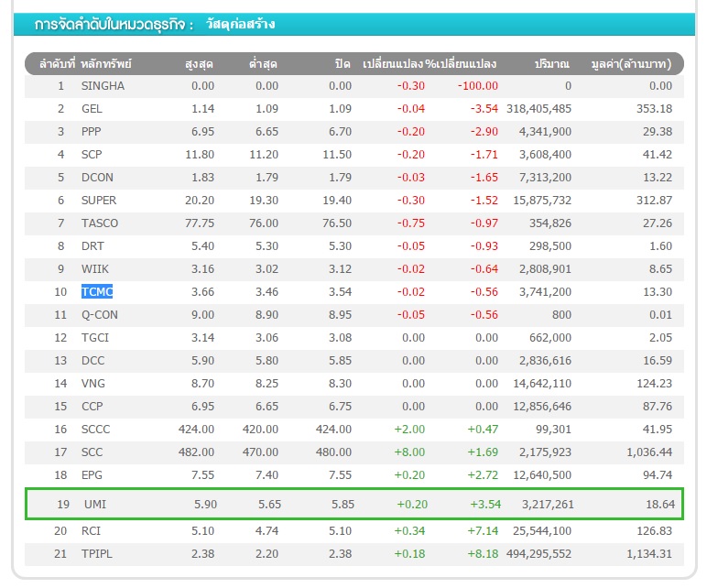Click the ต่ำสุด column header
The image size is (707, 588).
tap(264, 64)
